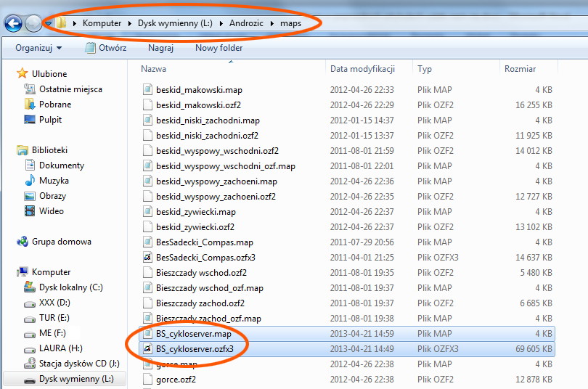Select beskid_niski_zachodni.map file icon

[148, 120]
